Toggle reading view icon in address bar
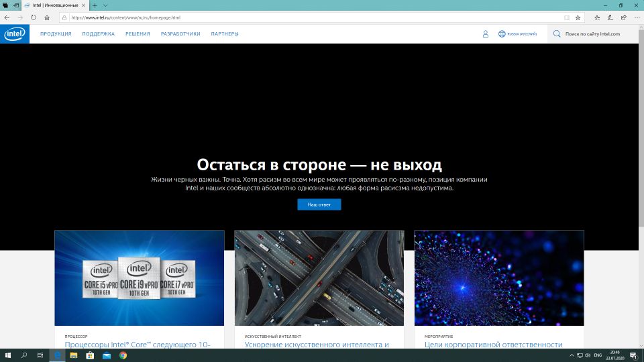644x362 pixels. [x=567, y=17]
